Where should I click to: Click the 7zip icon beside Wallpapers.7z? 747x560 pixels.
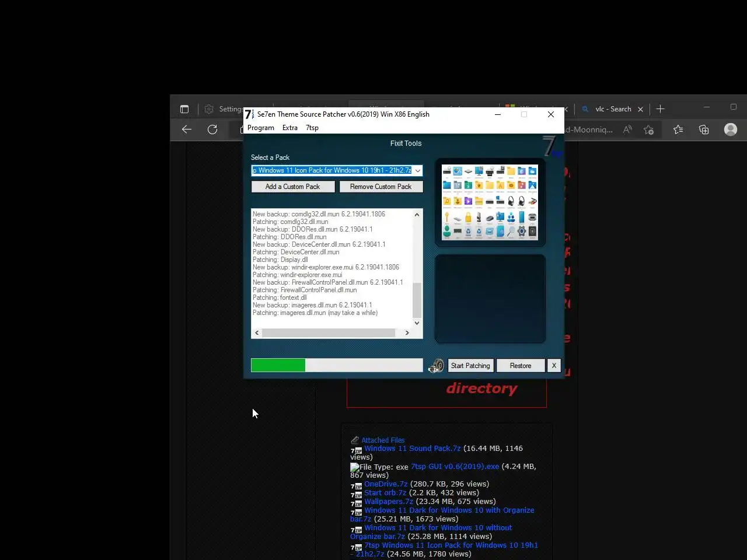pos(356,503)
